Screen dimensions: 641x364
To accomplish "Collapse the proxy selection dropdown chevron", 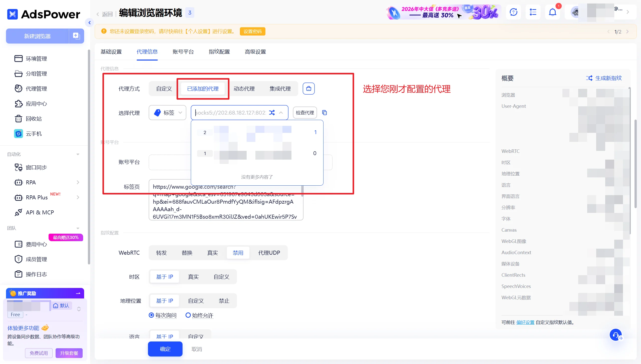I will click(281, 113).
